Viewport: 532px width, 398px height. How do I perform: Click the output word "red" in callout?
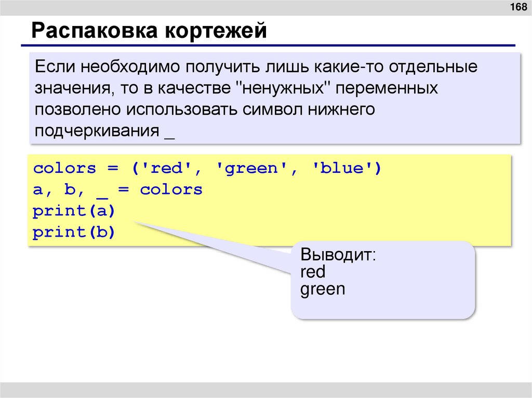[313, 271]
